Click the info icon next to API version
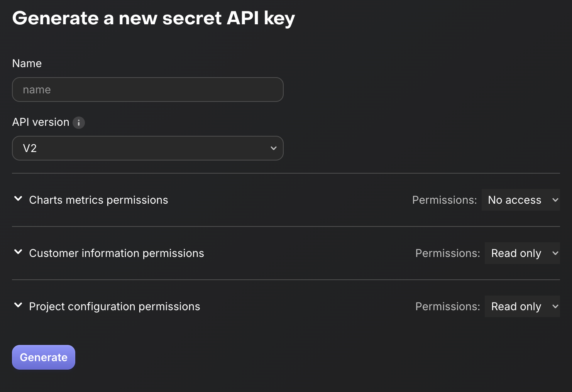Screen dimensions: 572x392 tap(79, 123)
